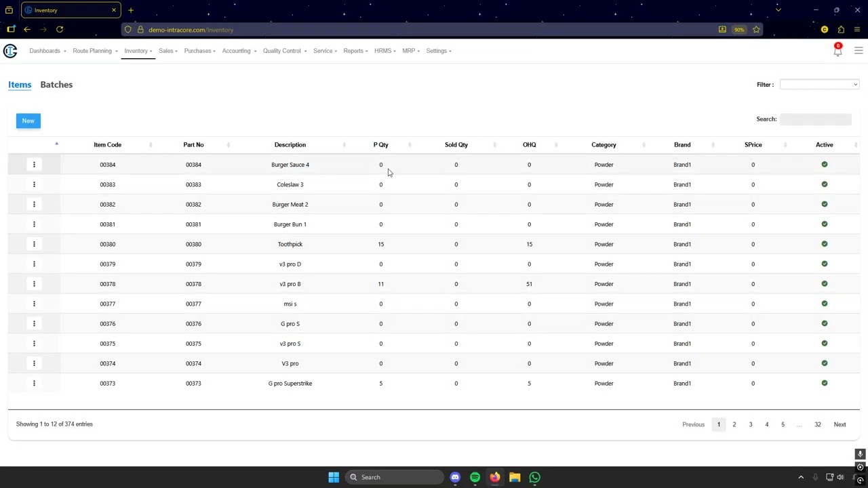Click the table Search field
Viewport: 868px width, 488px height.
tap(815, 119)
